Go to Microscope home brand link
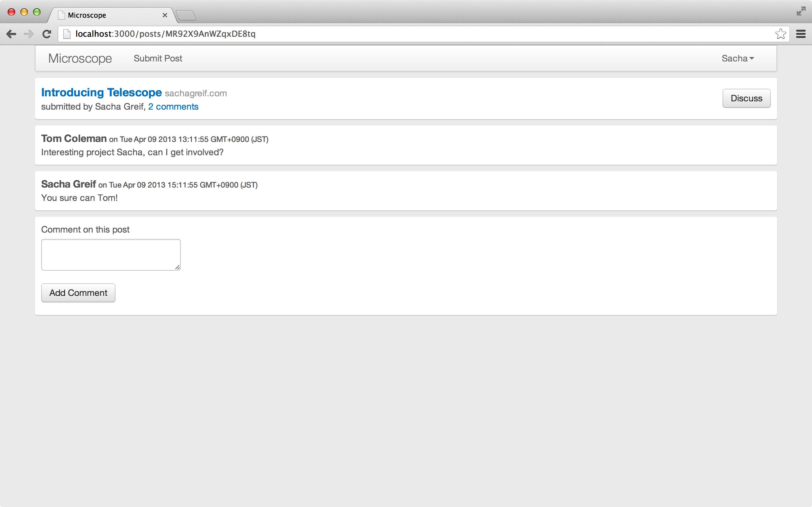Viewport: 812px width, 507px height. click(x=80, y=58)
